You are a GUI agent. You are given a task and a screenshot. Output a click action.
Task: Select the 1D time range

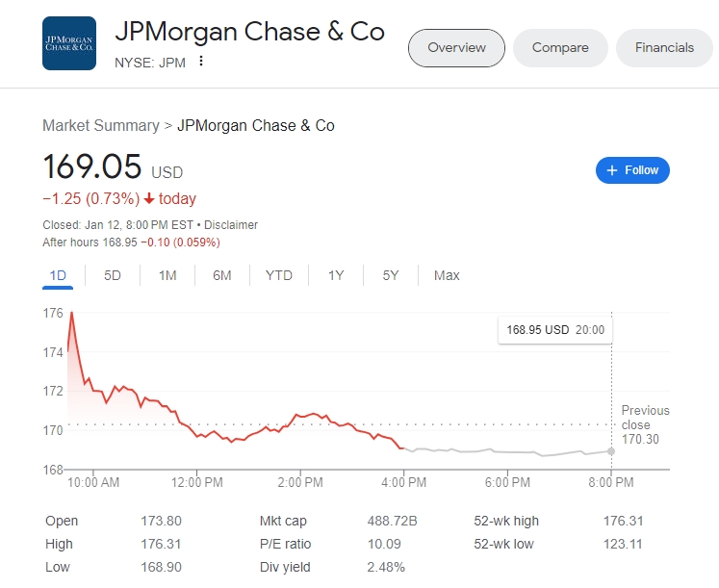point(58,275)
